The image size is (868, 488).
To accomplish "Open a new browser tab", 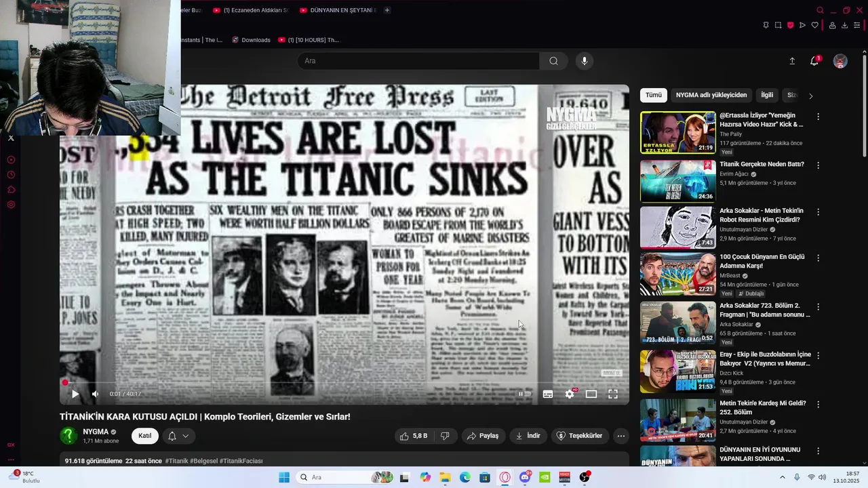I will [x=387, y=10].
